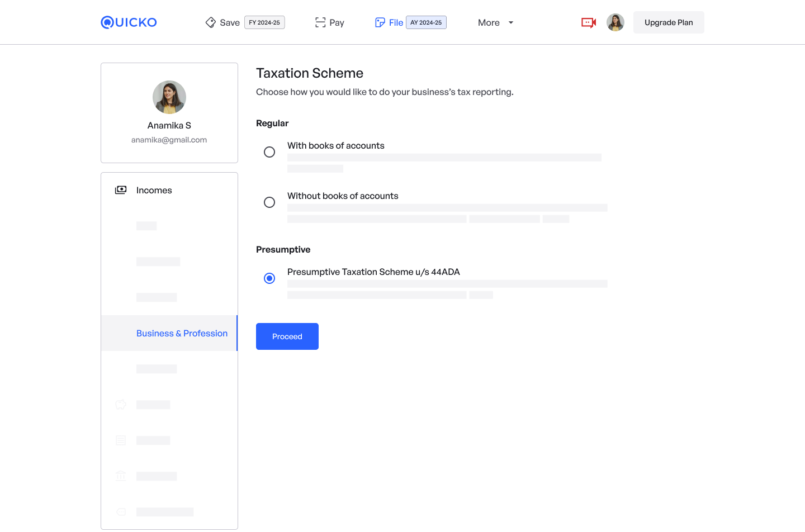Click the Pay scan icon
This screenshot has height=532, width=805.
(320, 22)
